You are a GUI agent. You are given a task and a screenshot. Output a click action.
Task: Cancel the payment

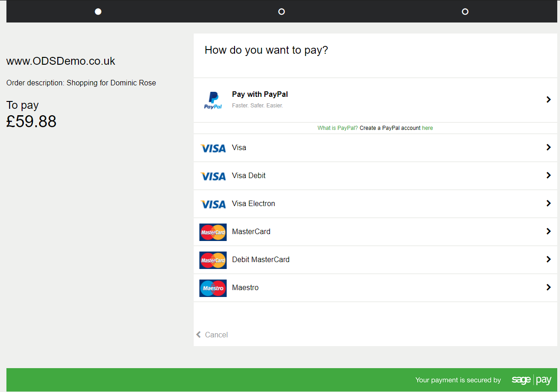coord(212,335)
